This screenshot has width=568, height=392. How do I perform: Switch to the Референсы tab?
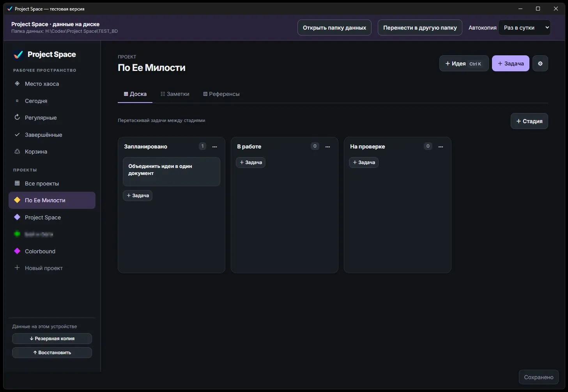[x=221, y=94]
